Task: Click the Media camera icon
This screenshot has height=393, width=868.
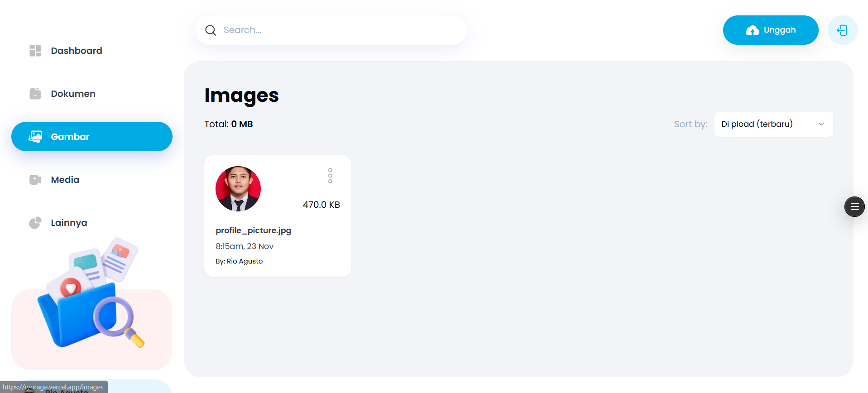Action: 35,180
